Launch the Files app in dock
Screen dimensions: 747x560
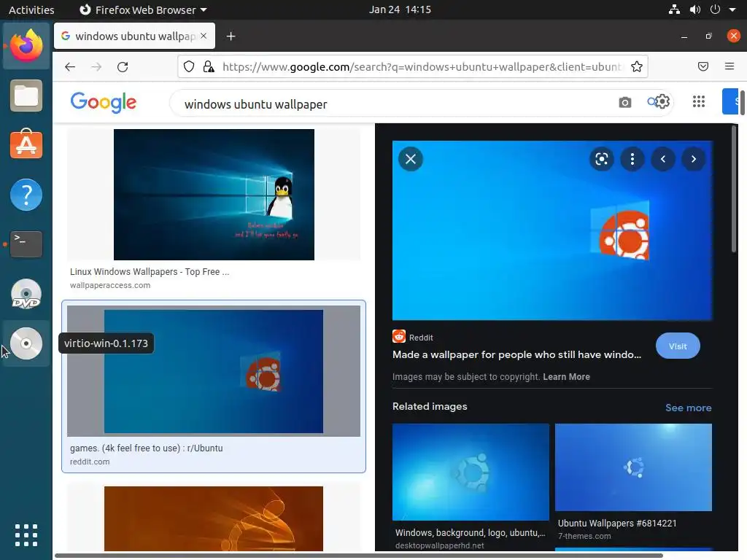point(26,96)
